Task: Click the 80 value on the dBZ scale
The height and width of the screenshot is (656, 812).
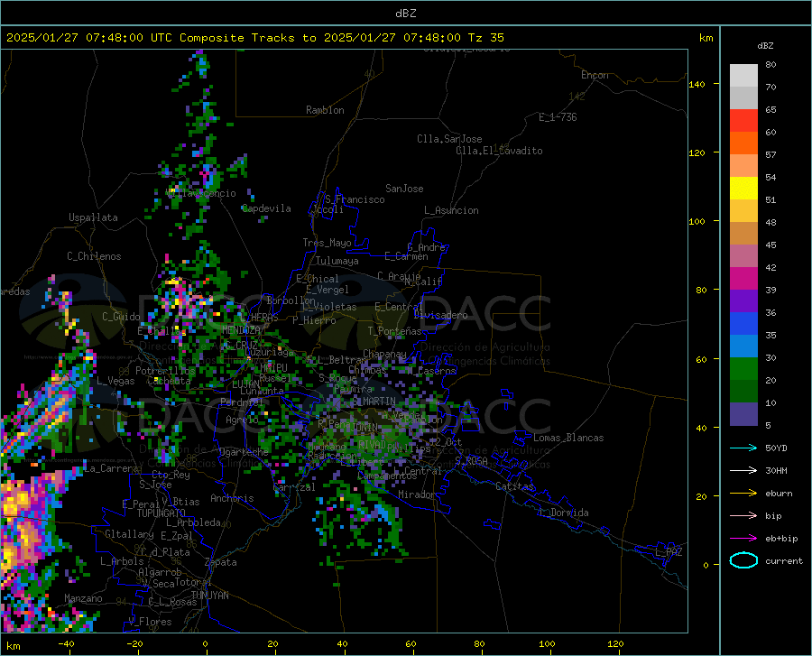Action: pyautogui.click(x=770, y=65)
